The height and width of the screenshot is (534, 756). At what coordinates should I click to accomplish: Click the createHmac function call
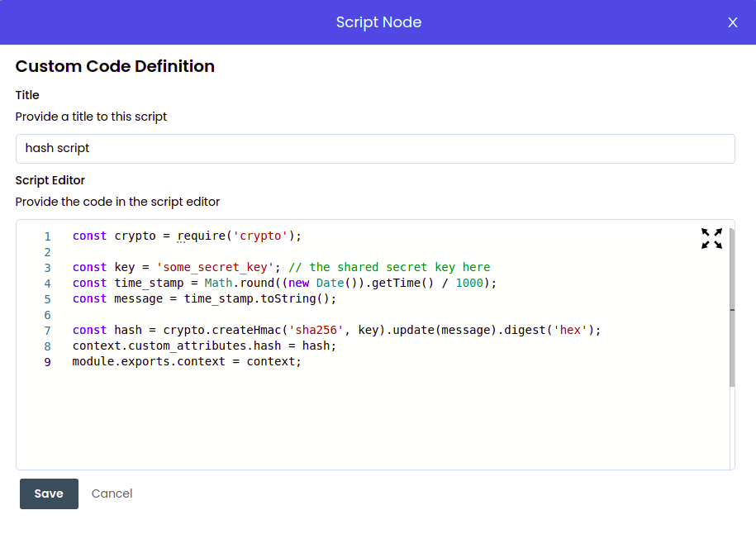click(x=246, y=329)
